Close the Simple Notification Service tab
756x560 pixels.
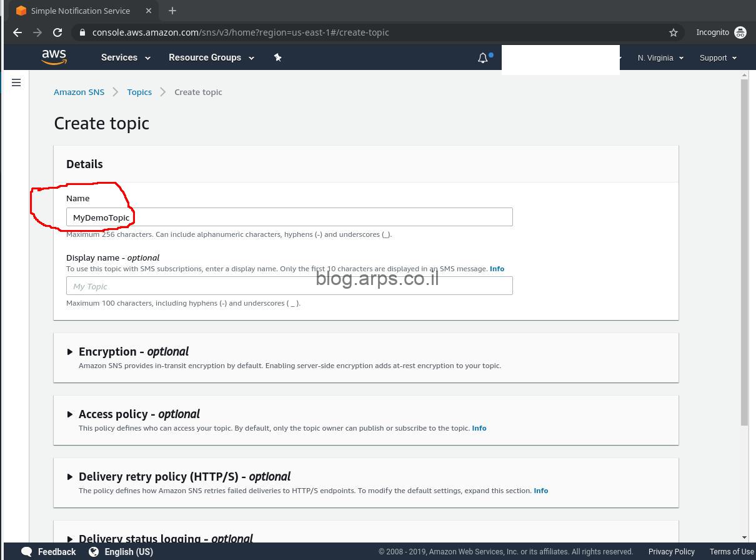tap(148, 11)
